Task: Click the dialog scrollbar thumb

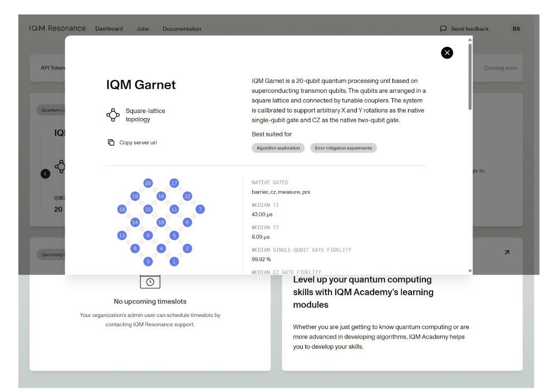Action: point(470,76)
